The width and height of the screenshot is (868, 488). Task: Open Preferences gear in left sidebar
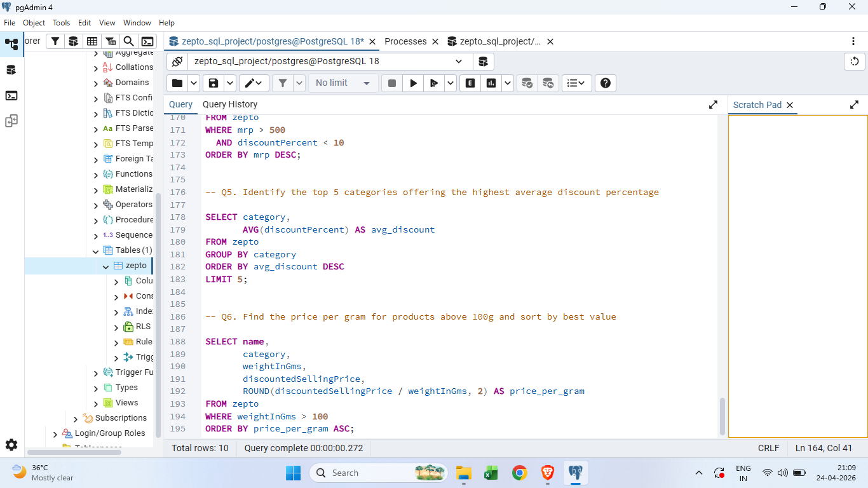click(11, 445)
